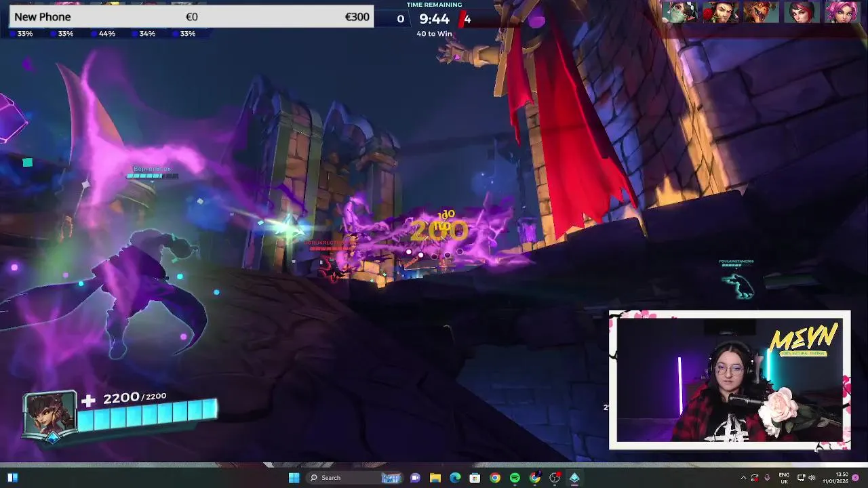Click the microphone icon in system tray
The image size is (868, 488).
click(x=768, y=478)
